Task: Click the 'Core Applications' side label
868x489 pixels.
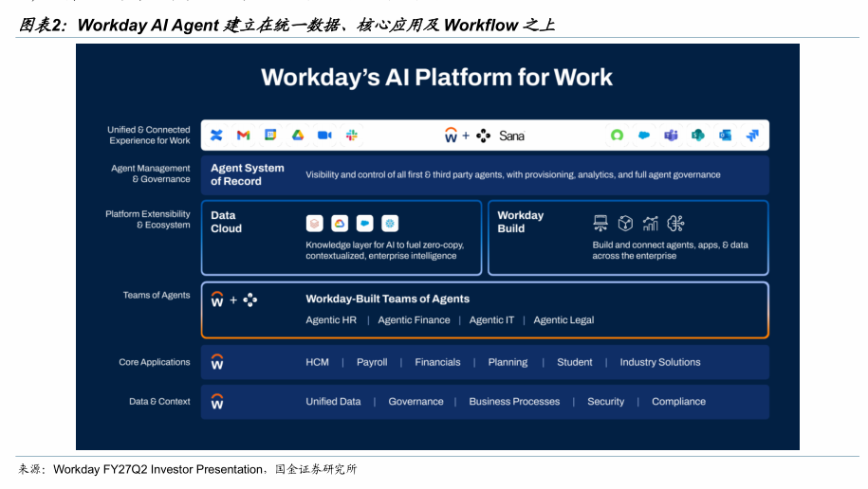Action: coord(155,362)
